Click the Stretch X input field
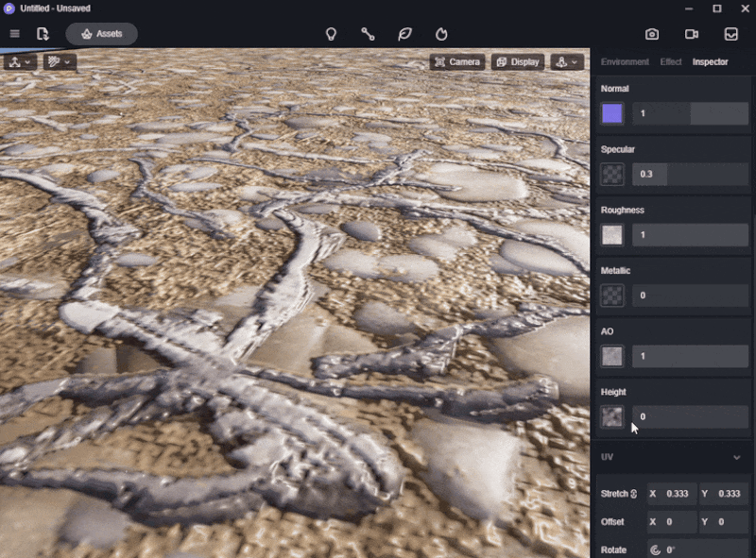Screen dimensions: 756x558 click(x=672, y=494)
